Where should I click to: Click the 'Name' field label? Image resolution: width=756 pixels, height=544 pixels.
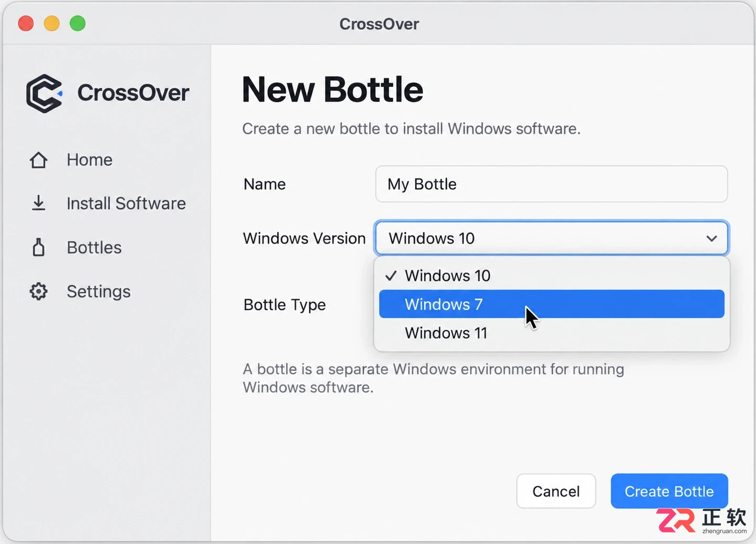tap(265, 184)
